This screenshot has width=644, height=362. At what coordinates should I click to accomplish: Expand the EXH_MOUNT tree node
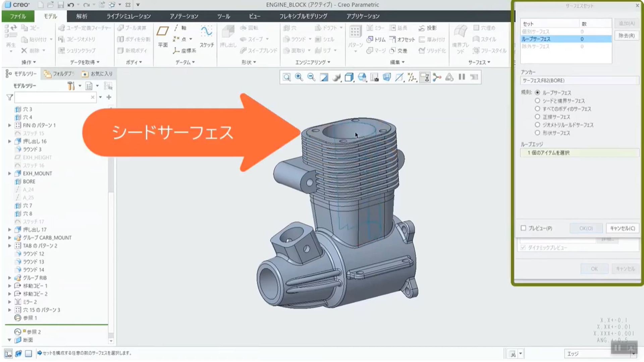coord(10,174)
